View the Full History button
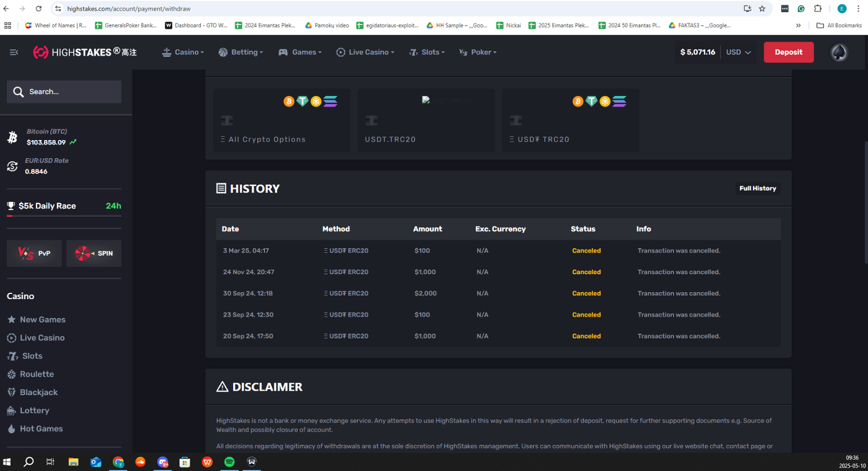 757,189
